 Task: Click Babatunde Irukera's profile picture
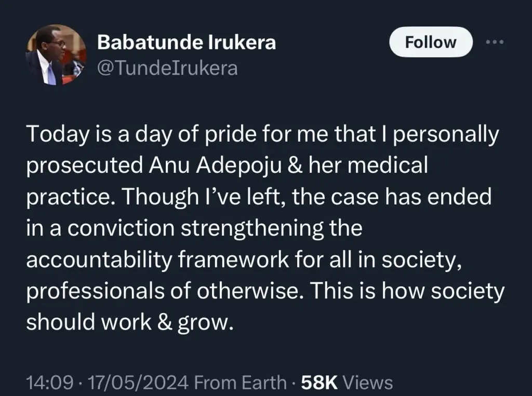pyautogui.click(x=56, y=56)
